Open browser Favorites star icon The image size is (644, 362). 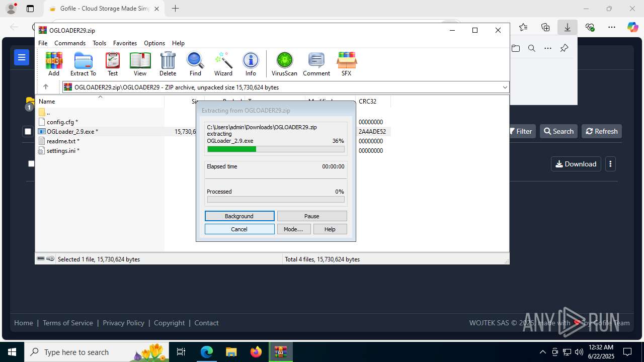tap(523, 27)
